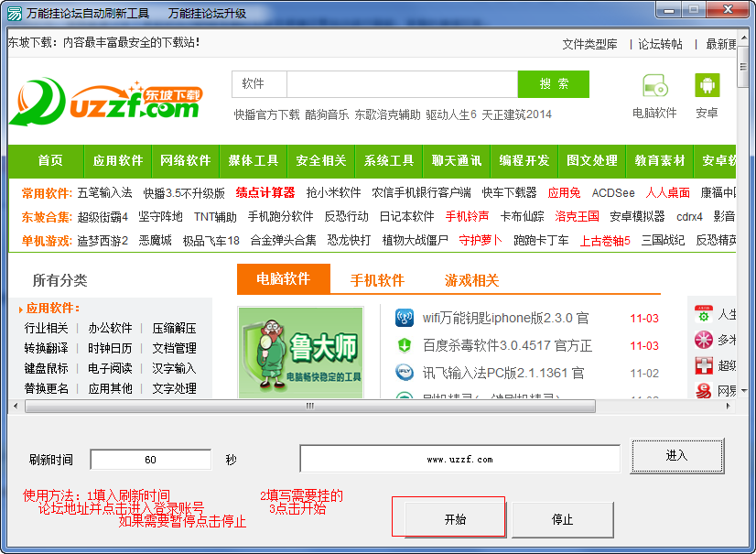Click the 软件 search category box
Image resolution: width=756 pixels, height=554 pixels.
click(259, 84)
